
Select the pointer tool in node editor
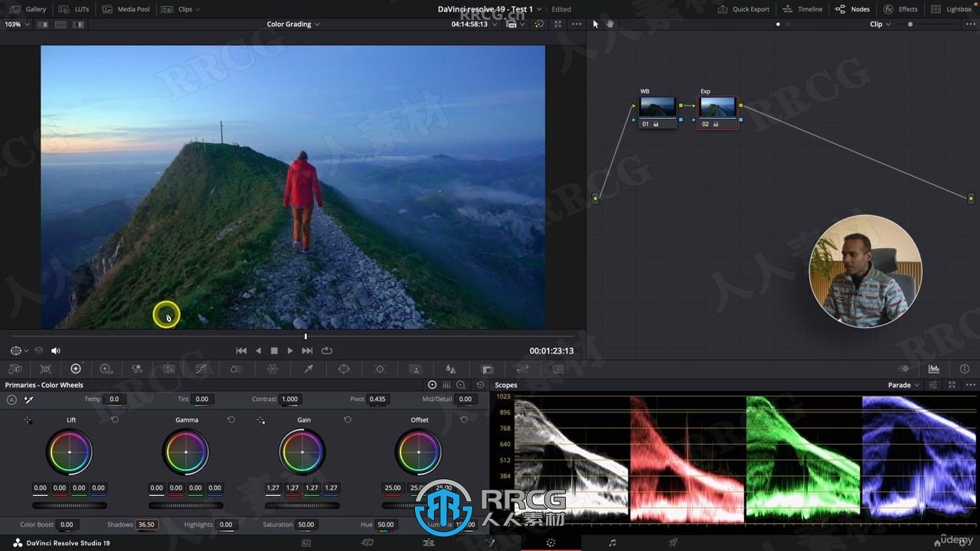pos(596,24)
